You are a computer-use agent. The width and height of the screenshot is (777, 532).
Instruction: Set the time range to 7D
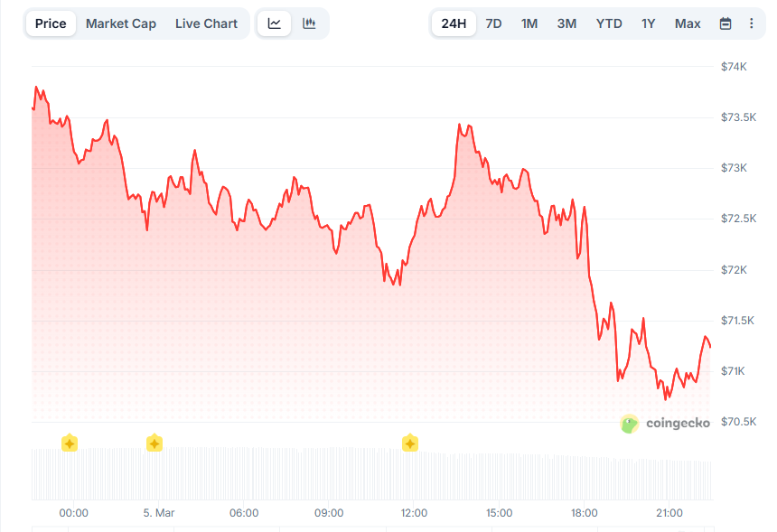(493, 23)
